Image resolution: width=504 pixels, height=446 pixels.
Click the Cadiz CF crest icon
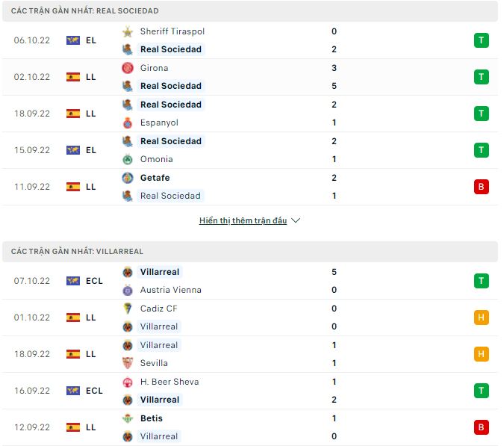128,309
